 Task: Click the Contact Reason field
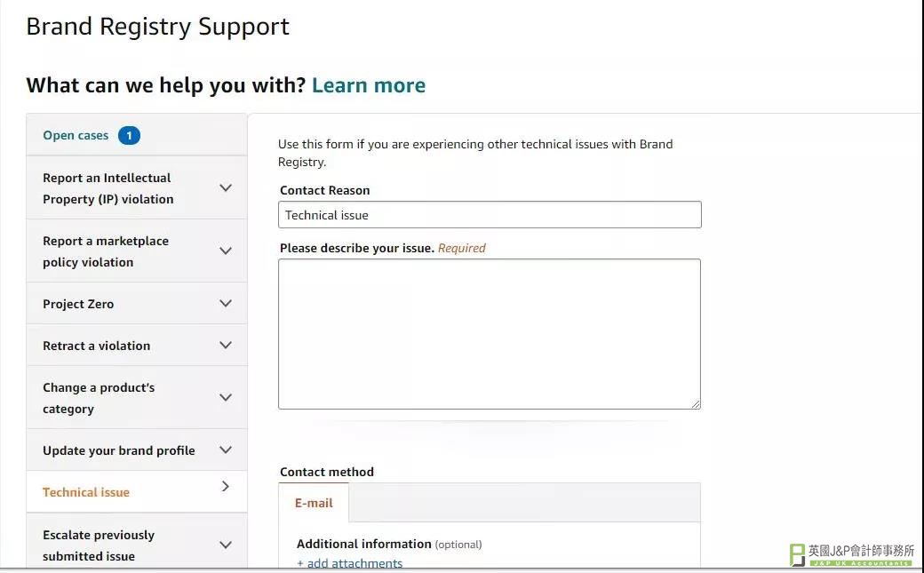(490, 215)
